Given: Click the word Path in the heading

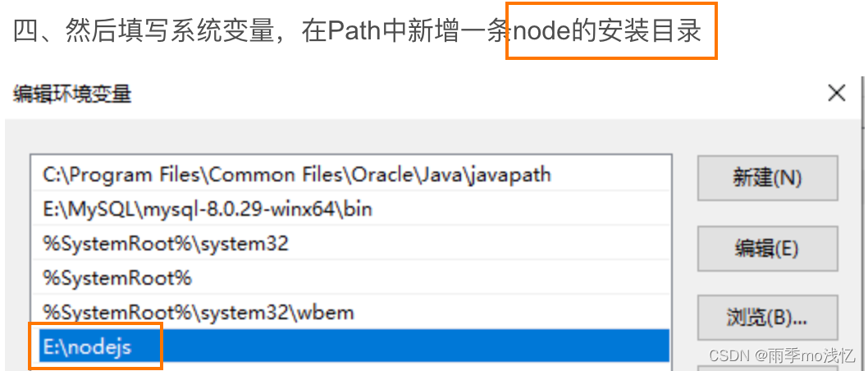Looking at the screenshot, I should pos(354,32).
